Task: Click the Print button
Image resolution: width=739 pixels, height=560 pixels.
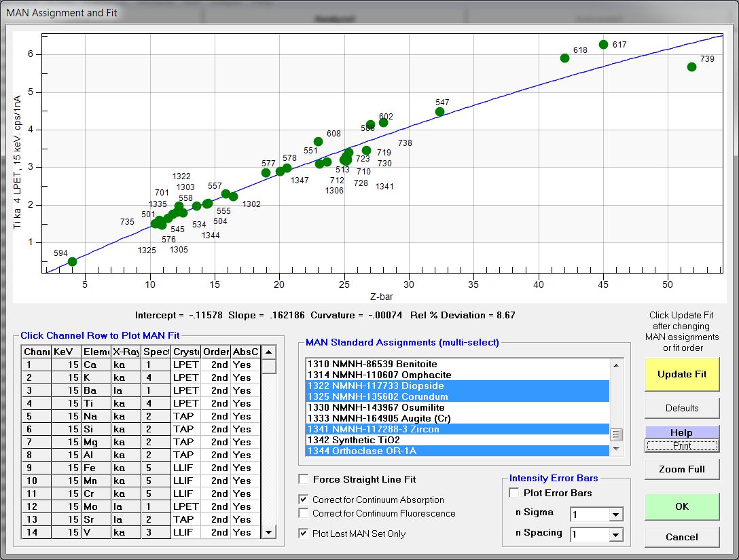Action: (682, 446)
